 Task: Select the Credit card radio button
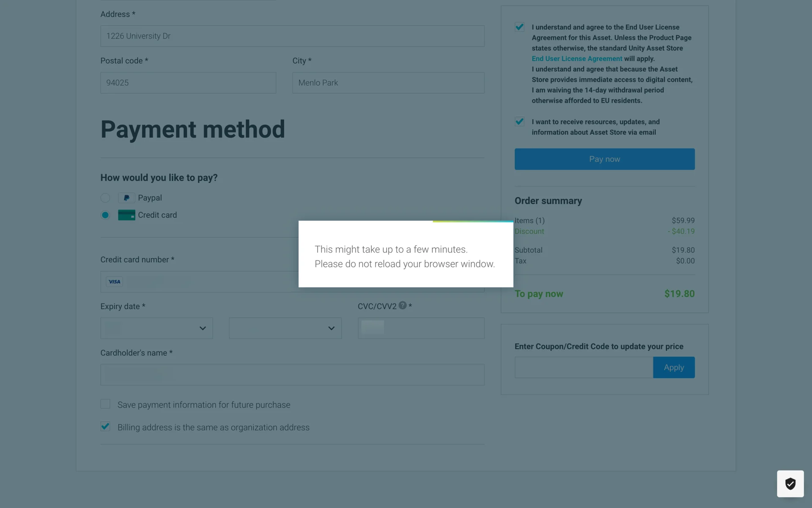pos(105,215)
